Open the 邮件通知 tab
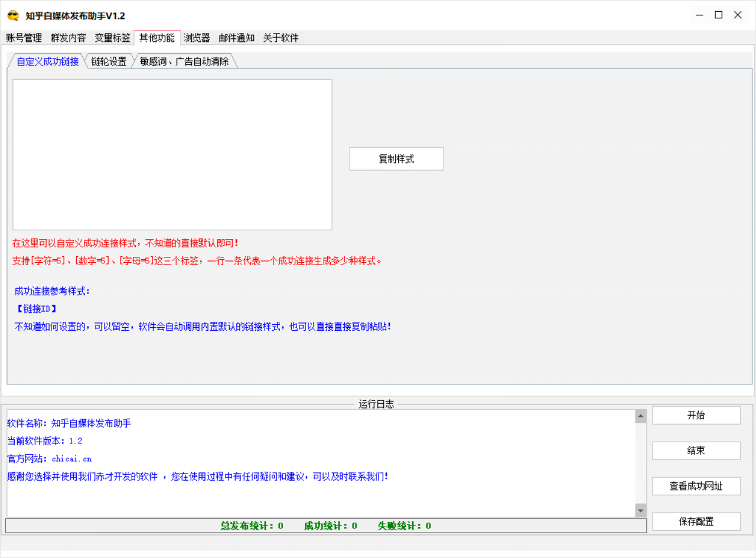Image resolution: width=756 pixels, height=558 pixels. [237, 38]
